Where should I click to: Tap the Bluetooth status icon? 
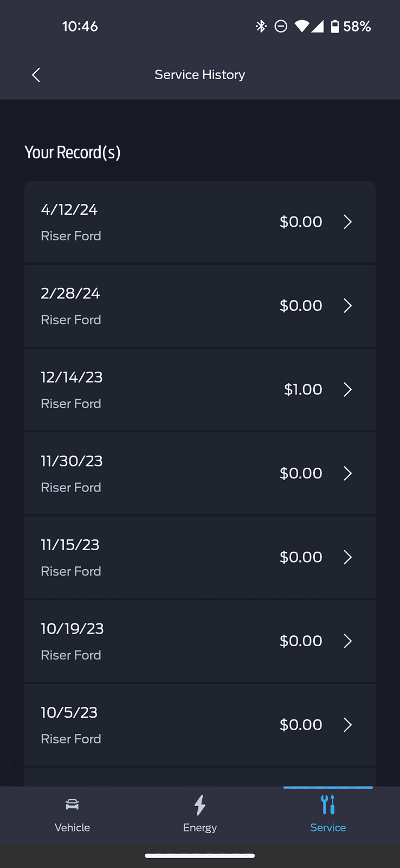click(261, 26)
